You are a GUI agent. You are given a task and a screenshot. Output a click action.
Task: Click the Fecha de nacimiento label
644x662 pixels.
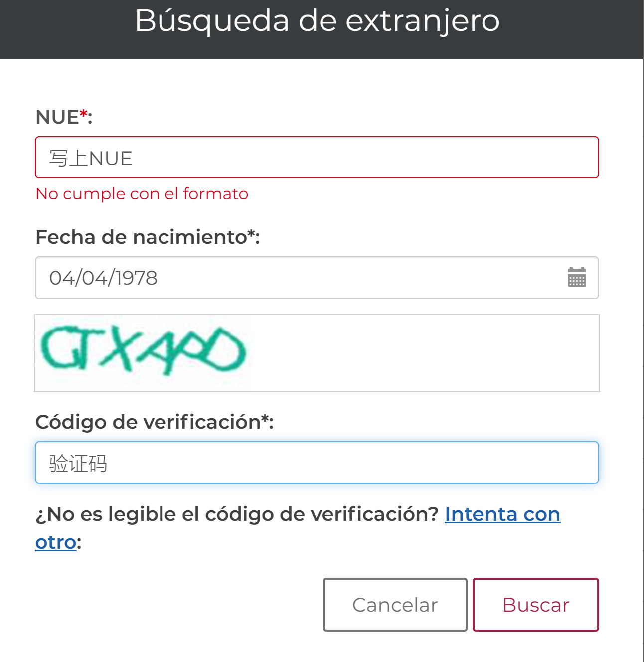(148, 237)
